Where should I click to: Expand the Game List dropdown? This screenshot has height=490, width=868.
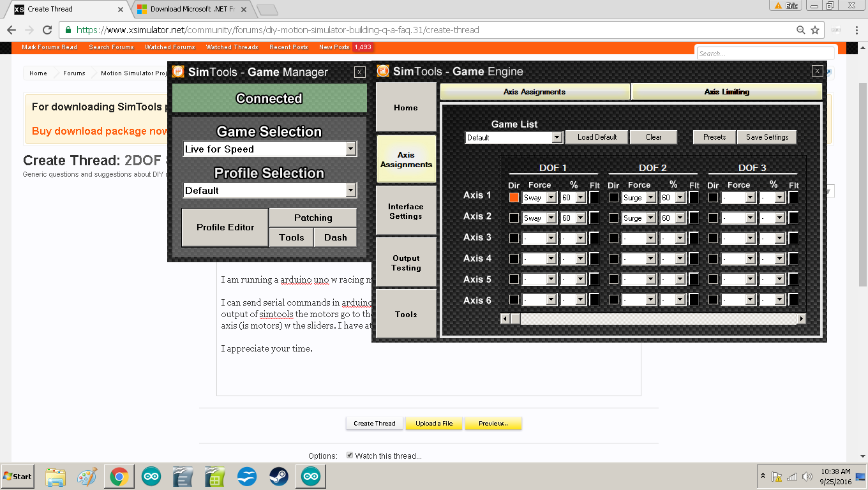pos(557,137)
